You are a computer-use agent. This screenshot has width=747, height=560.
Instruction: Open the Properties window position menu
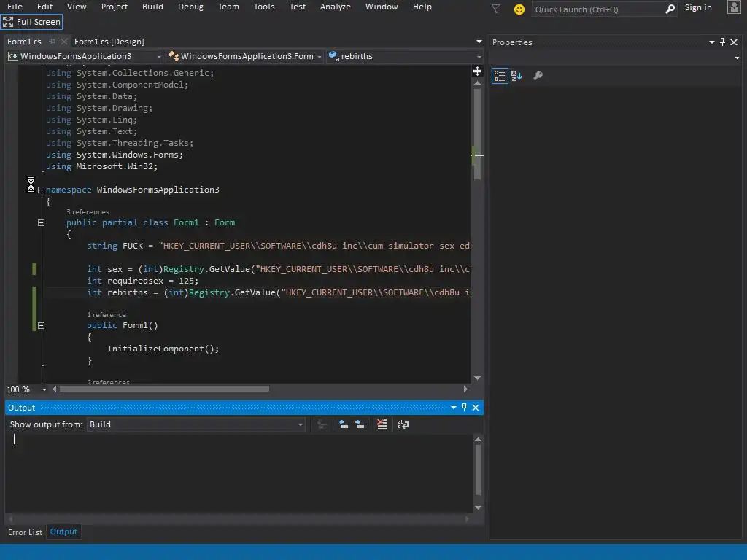(712, 42)
